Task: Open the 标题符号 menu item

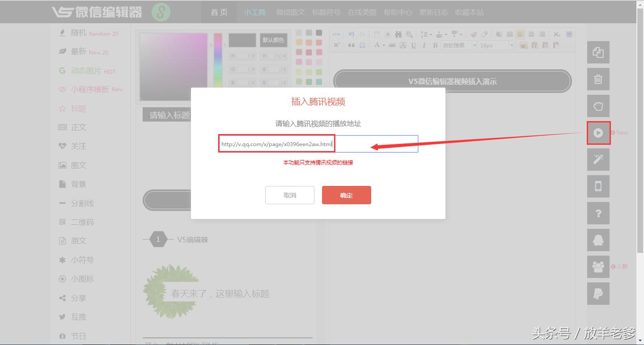Action: click(x=326, y=12)
